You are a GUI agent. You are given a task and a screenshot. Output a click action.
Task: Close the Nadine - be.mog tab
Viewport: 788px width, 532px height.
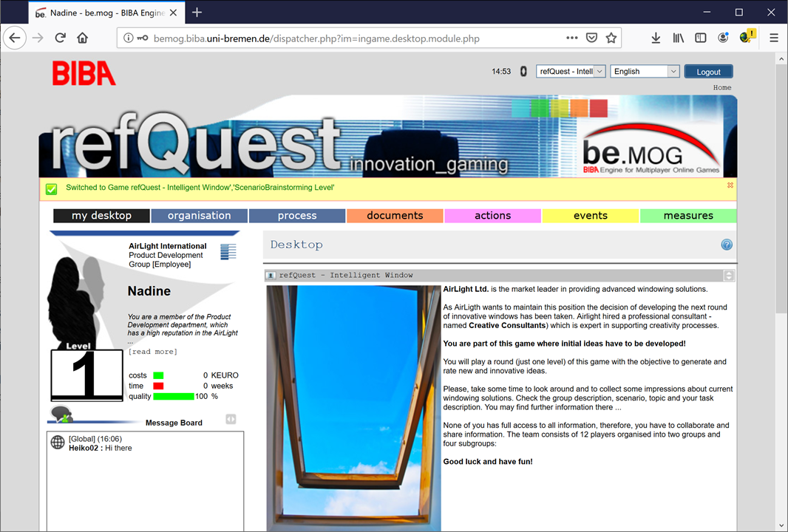pos(174,13)
